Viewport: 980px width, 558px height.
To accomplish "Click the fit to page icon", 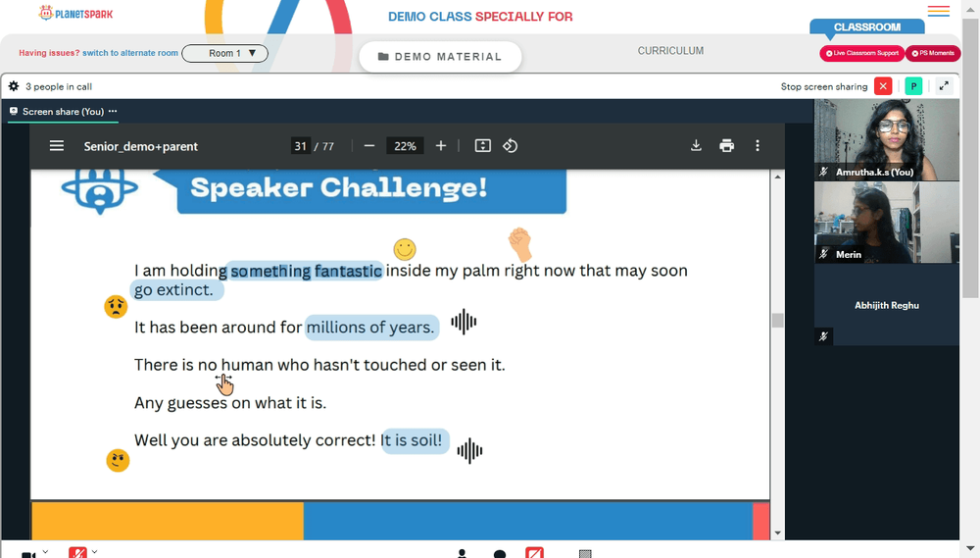I will point(482,146).
